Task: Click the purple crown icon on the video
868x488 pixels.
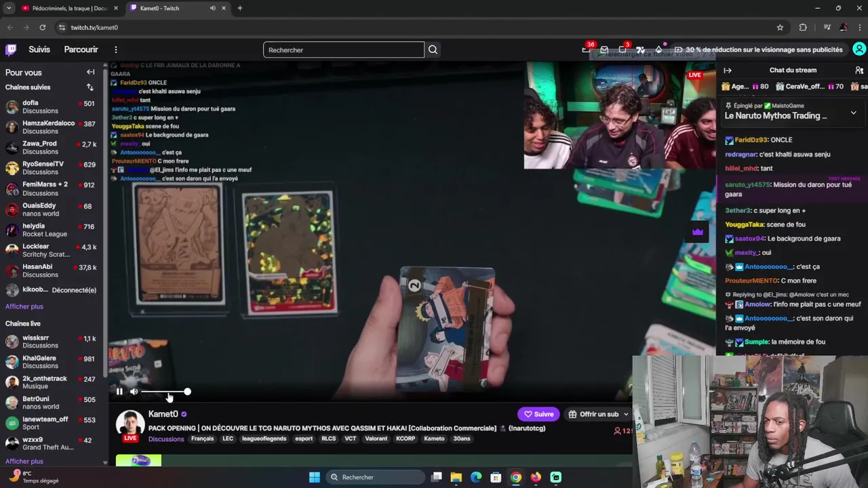Action: [x=698, y=232]
